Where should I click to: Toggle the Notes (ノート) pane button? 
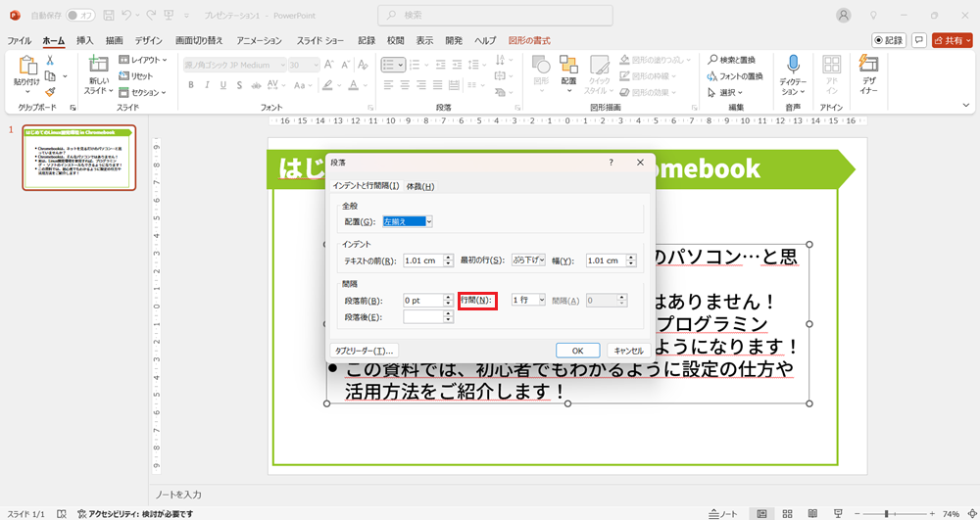pyautogui.click(x=723, y=514)
